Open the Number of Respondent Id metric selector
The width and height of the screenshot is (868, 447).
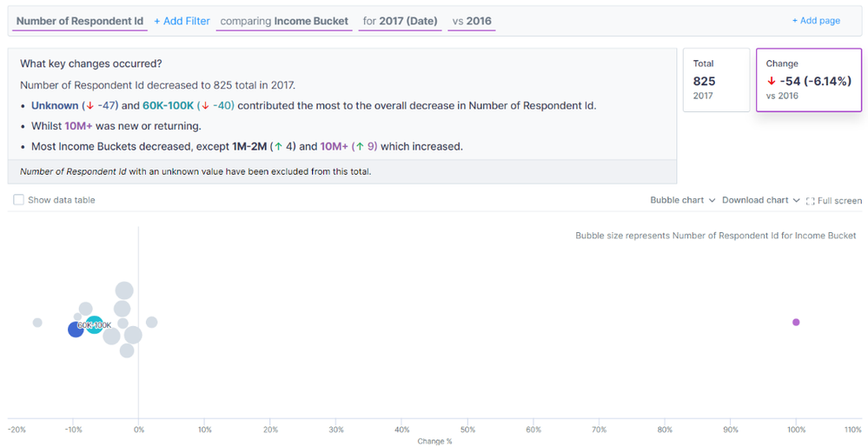80,22
